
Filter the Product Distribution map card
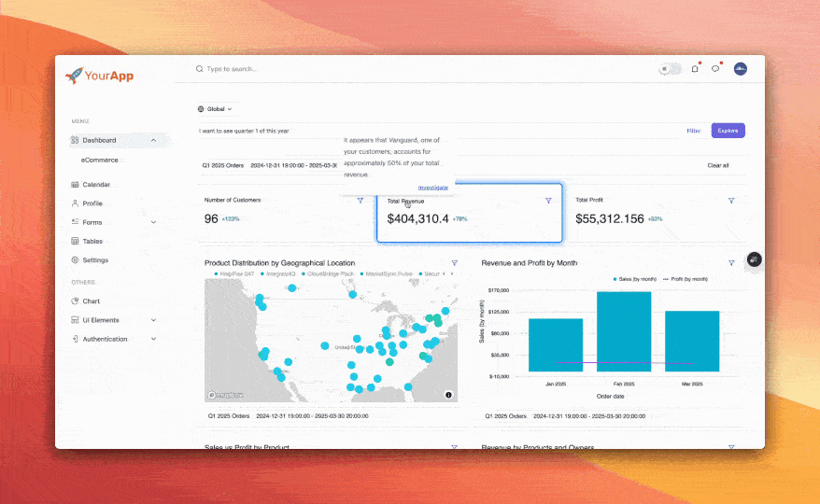(454, 263)
